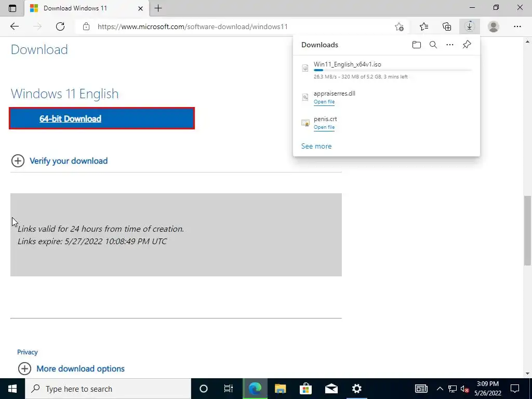This screenshot has height=399, width=532.
Task: Click See more in Downloads
Action: [x=316, y=146]
